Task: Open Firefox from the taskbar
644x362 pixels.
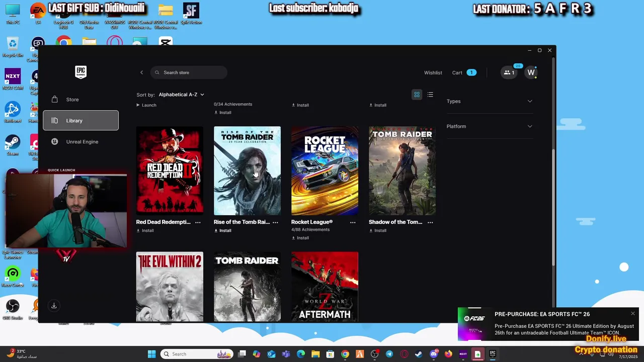Action: (448, 354)
